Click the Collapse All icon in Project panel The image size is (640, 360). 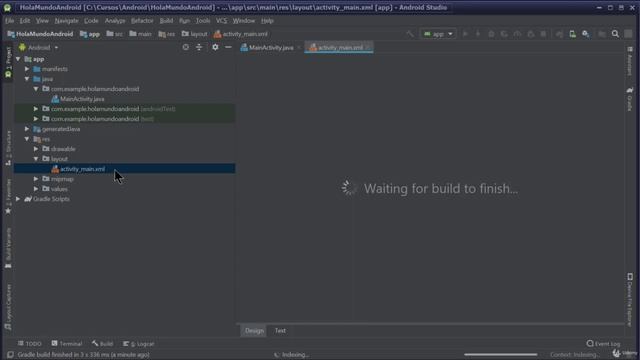[x=199, y=47]
